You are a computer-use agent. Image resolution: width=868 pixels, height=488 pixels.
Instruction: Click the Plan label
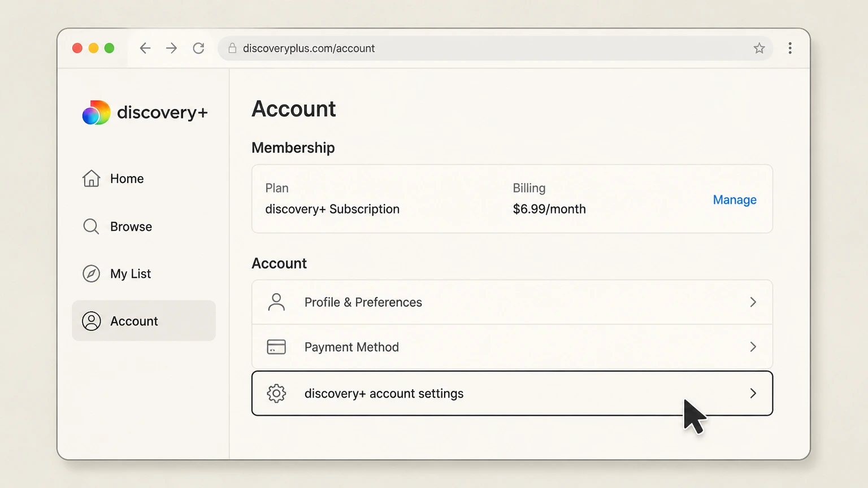(277, 188)
